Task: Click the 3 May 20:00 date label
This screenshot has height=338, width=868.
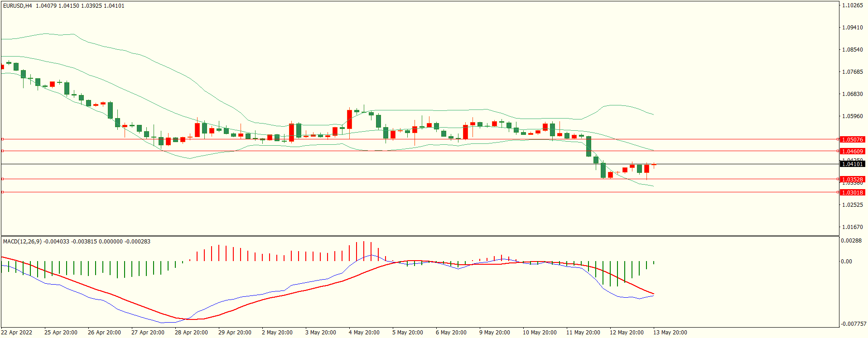Action: tap(321, 333)
